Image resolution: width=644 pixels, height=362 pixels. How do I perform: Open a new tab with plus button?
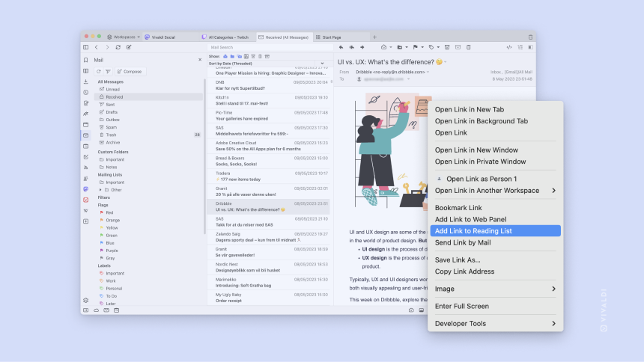[374, 37]
